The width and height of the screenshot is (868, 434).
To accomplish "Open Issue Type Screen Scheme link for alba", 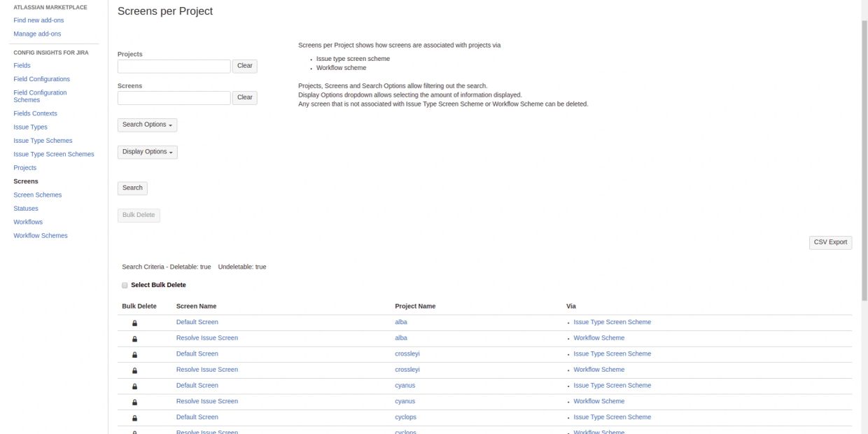I will [x=612, y=322].
